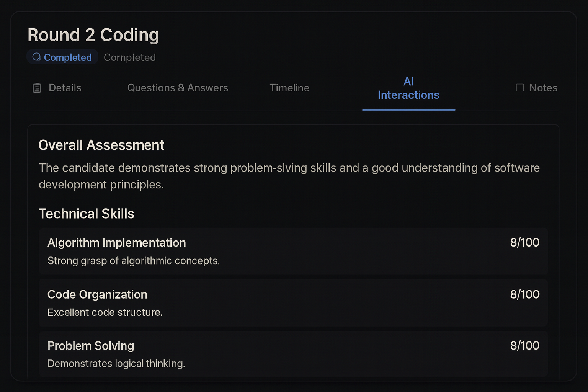
Task: Click the Overall Assessment heading
Action: point(101,145)
